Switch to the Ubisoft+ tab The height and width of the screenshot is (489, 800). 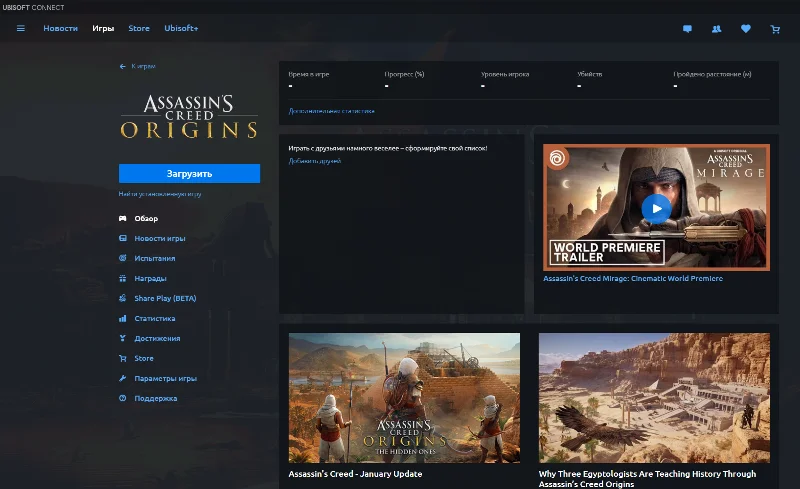[181, 28]
